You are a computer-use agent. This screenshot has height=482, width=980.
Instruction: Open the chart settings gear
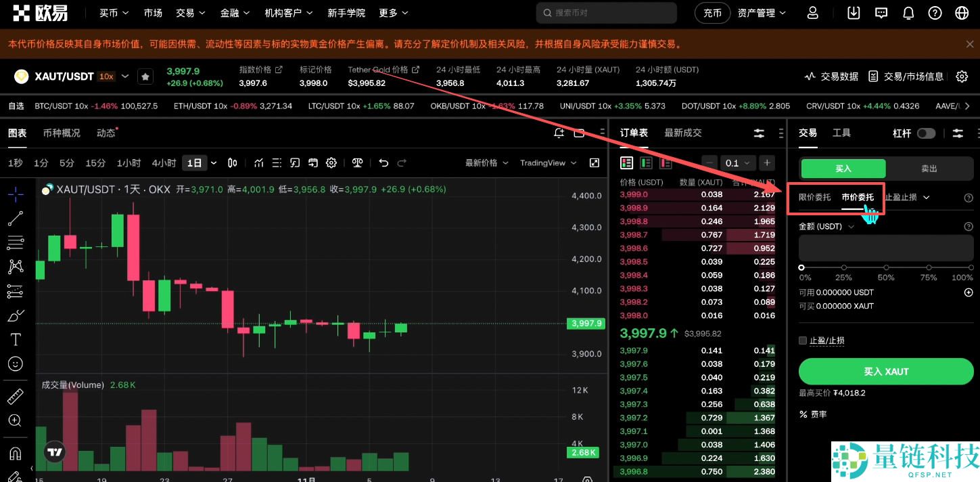331,162
